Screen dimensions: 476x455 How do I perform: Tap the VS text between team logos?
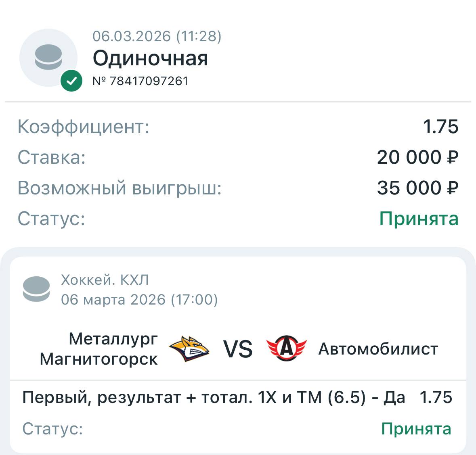pyautogui.click(x=238, y=349)
